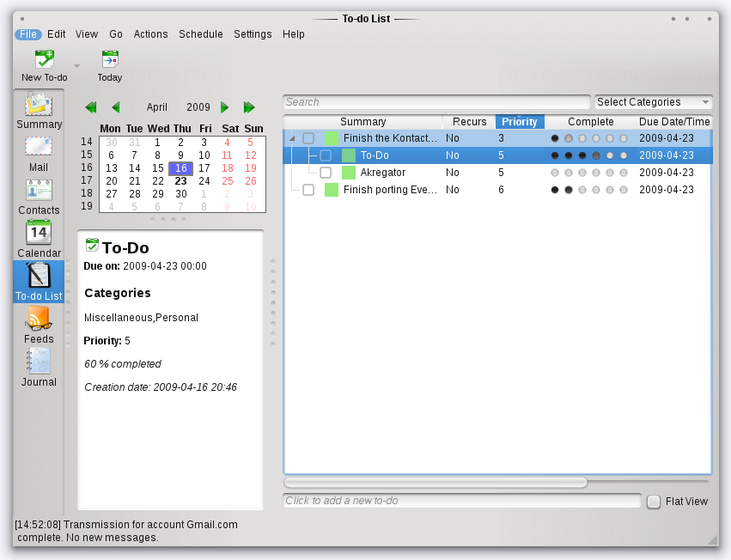Set completion dots of Finish porting Eve row

click(588, 190)
